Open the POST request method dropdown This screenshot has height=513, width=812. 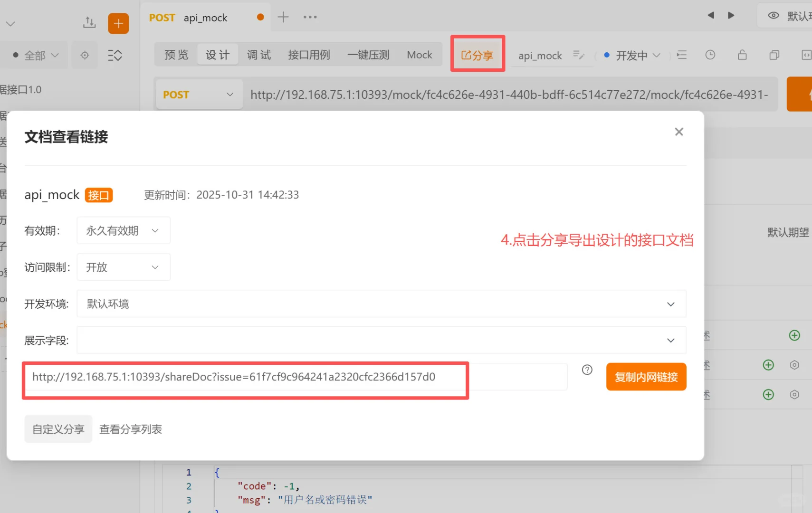(199, 94)
